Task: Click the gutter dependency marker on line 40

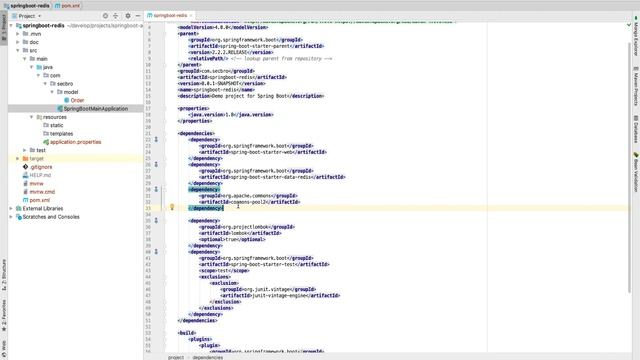Action: pyautogui.click(x=156, y=252)
